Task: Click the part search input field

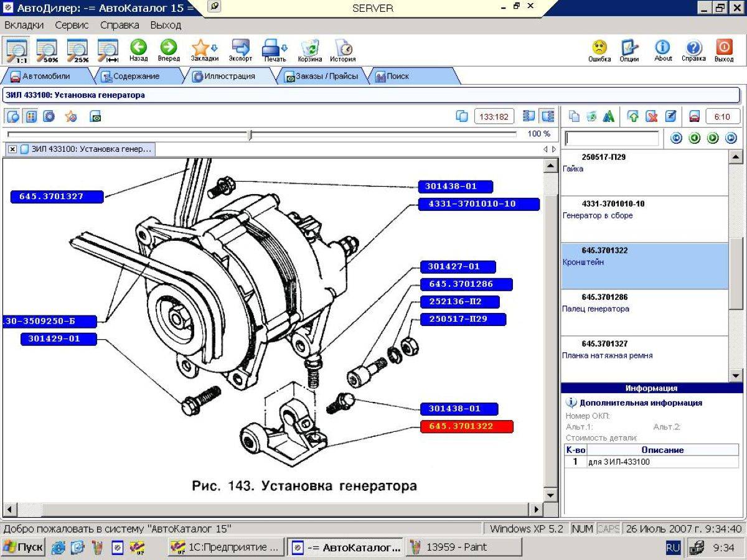Action: coord(611,138)
